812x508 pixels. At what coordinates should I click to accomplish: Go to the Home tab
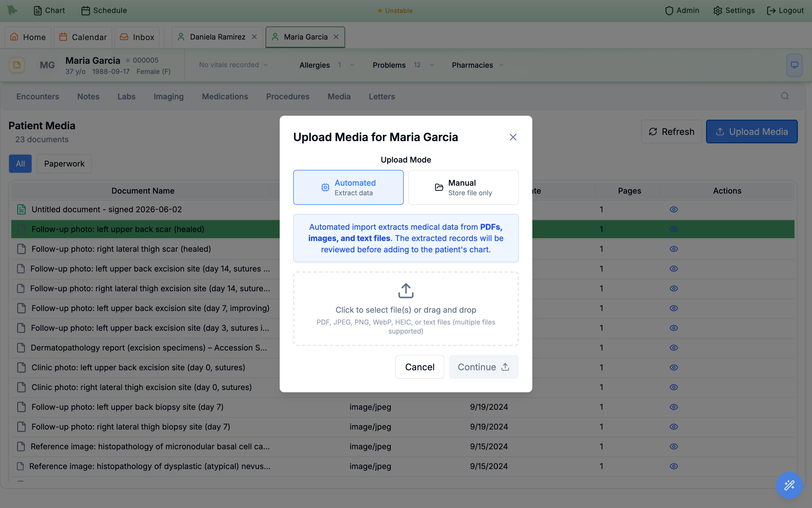(28, 37)
